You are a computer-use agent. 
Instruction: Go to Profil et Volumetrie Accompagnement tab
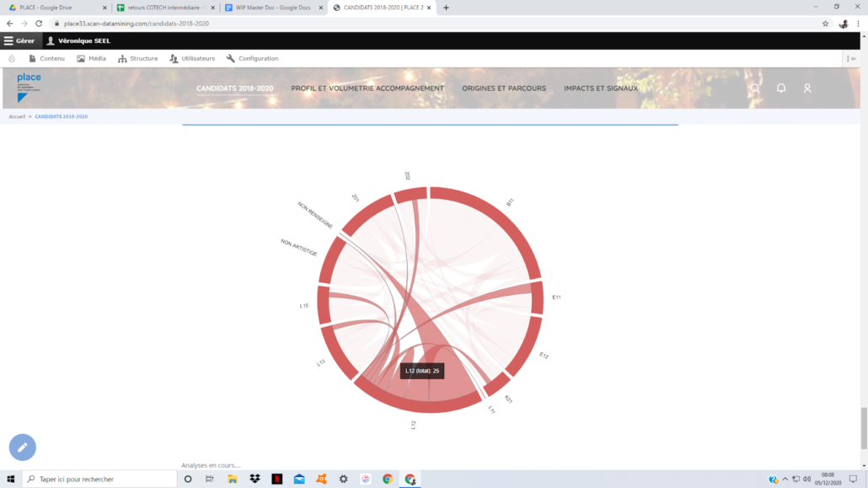pyautogui.click(x=367, y=88)
